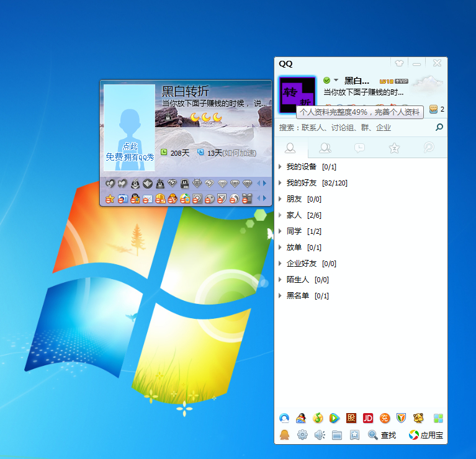Screen dimensions: 476x459
Task: Click the gift box icon in card
Action: click(x=247, y=199)
